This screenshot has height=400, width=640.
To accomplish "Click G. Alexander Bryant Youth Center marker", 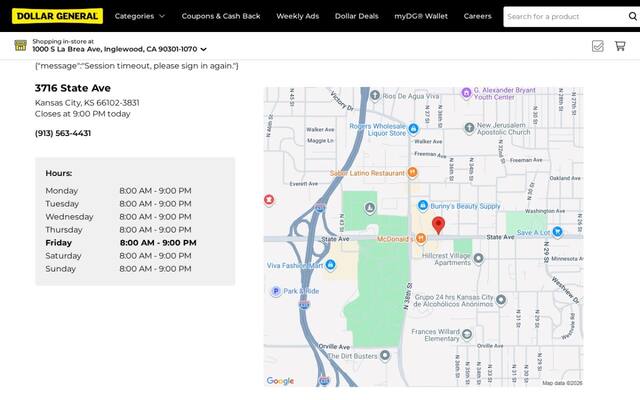I will pyautogui.click(x=466, y=93).
